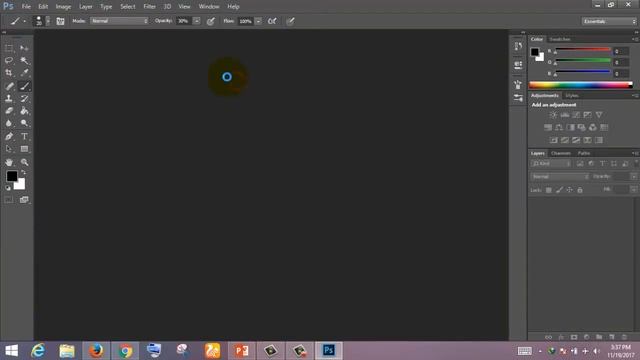The height and width of the screenshot is (360, 640).
Task: Click the foreground color swatch in toolbox
Action: 12,176
